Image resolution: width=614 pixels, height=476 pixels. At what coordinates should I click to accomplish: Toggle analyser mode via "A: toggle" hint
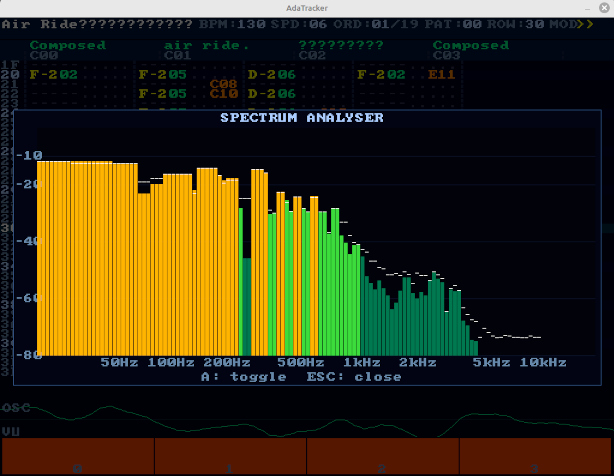244,377
